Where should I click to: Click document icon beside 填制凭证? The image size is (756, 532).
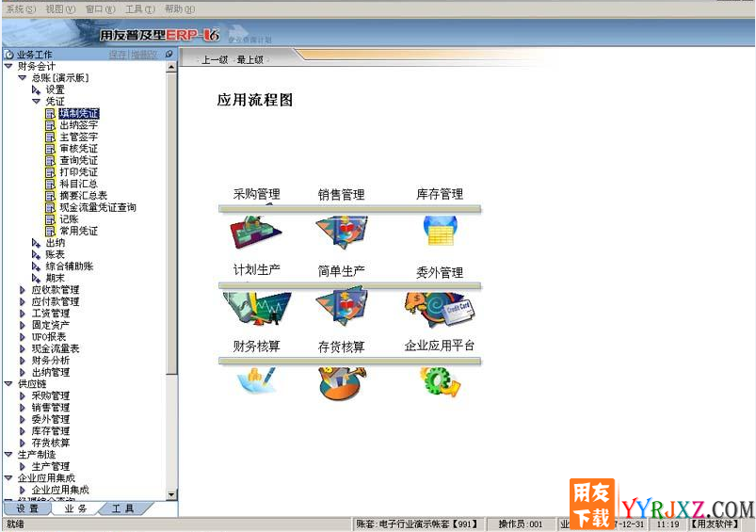(x=50, y=114)
